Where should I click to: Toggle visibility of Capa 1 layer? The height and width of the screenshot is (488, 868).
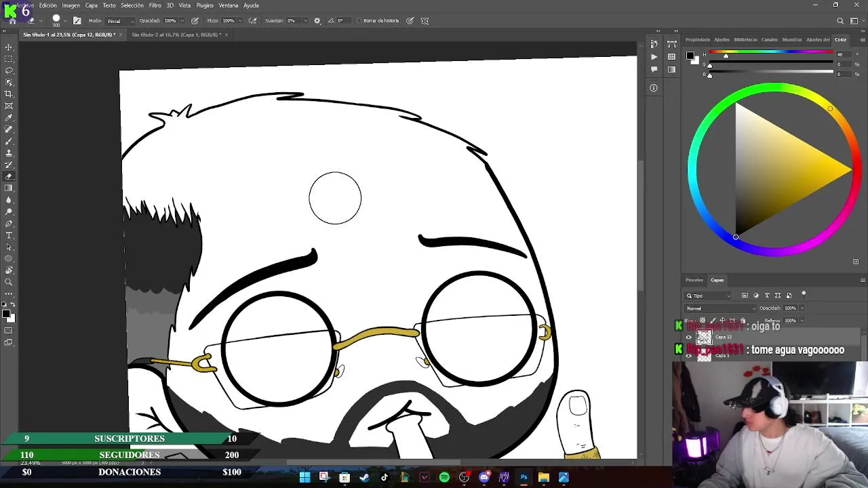(x=689, y=355)
